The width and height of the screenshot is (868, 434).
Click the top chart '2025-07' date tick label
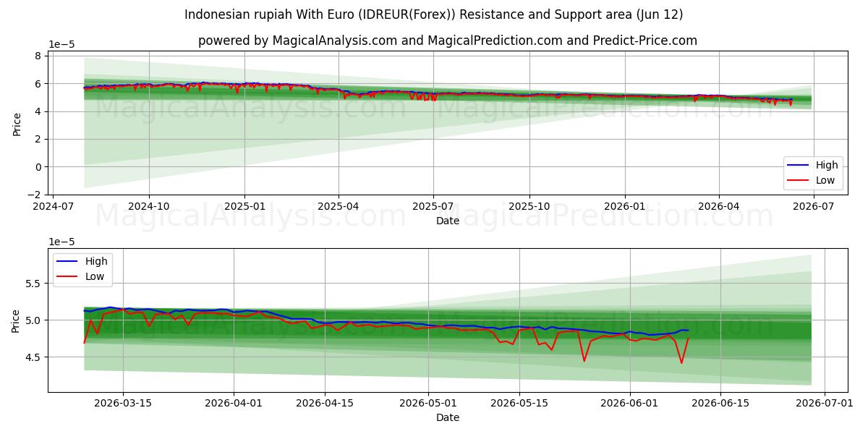pyautogui.click(x=433, y=206)
